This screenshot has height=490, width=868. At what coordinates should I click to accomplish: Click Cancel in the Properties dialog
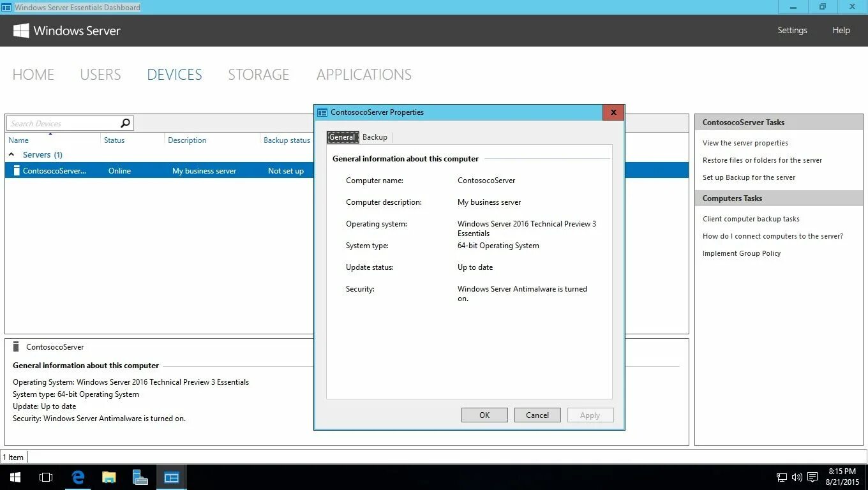click(x=537, y=415)
